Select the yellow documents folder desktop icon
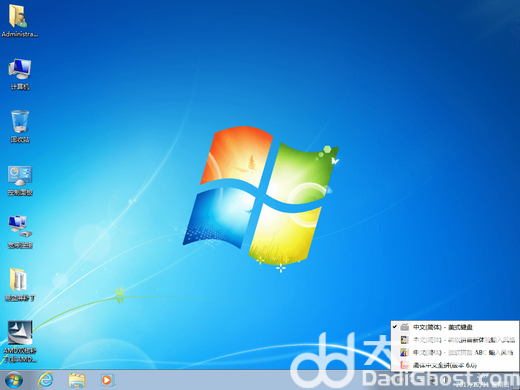 pos(20,285)
